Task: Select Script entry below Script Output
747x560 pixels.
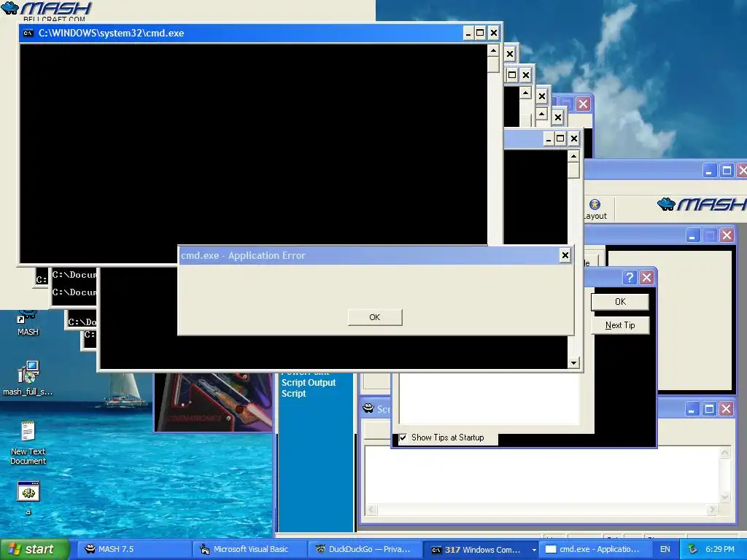Action: (x=293, y=393)
